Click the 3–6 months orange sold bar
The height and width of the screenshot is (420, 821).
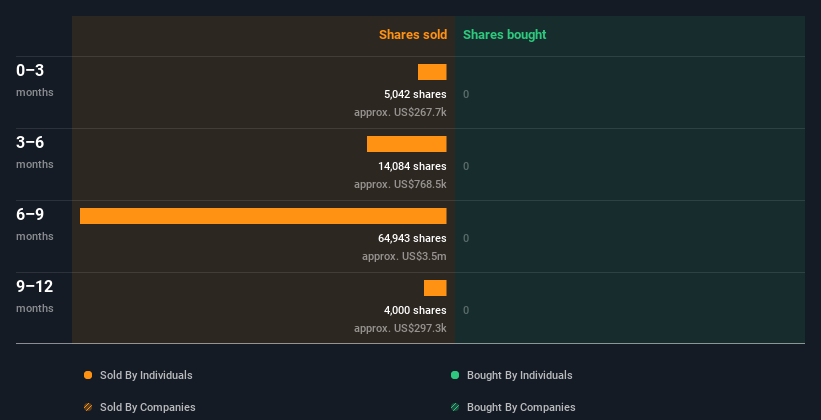[x=407, y=144]
